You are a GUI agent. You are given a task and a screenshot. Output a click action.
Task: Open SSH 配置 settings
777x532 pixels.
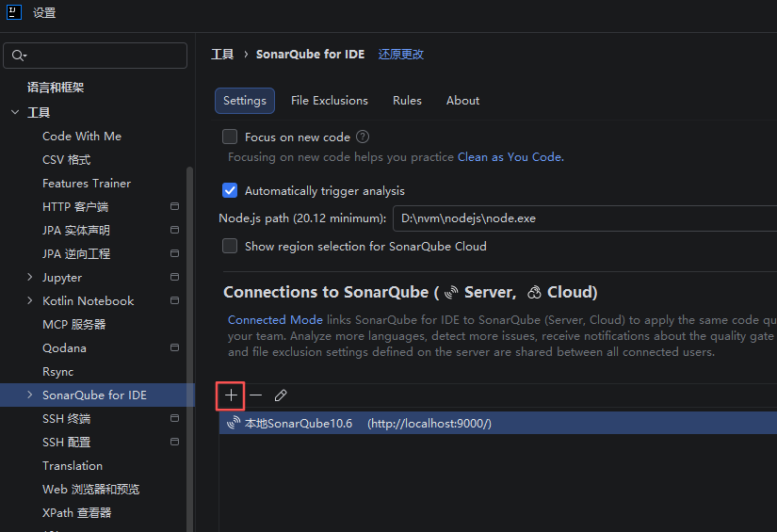pyautogui.click(x=67, y=442)
